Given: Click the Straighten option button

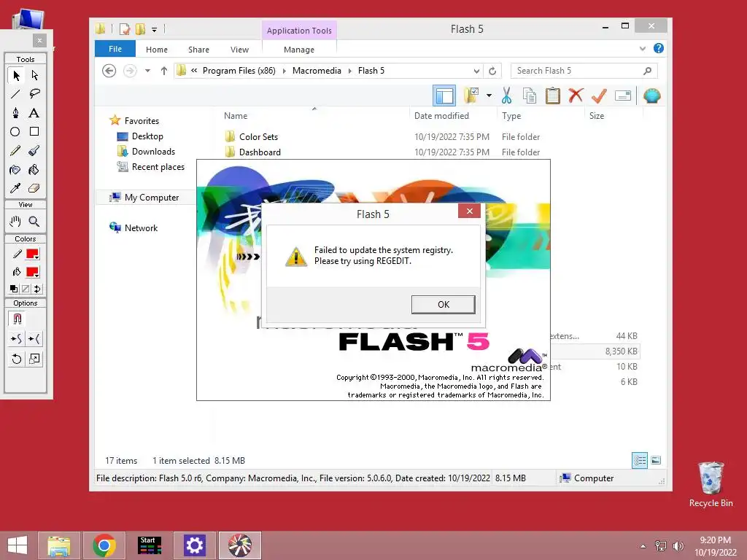Looking at the screenshot, I should point(34,338).
